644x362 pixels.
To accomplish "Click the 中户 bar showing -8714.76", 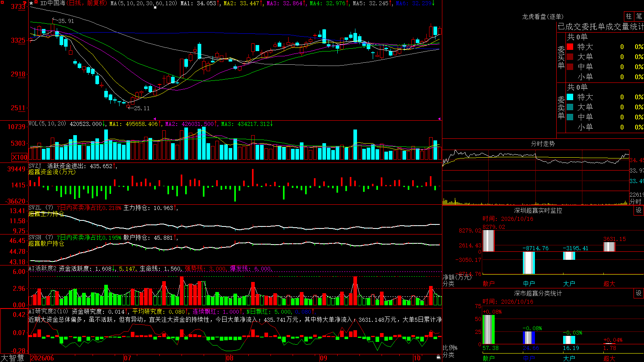I will click(x=529, y=263).
